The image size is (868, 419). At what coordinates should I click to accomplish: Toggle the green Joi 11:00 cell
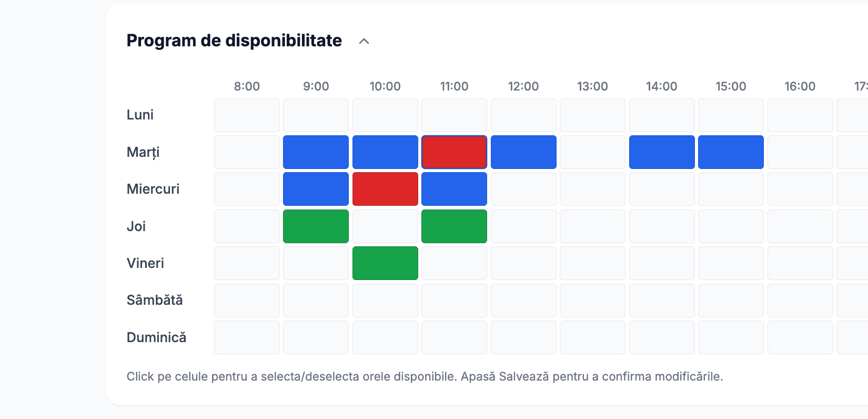pos(454,226)
